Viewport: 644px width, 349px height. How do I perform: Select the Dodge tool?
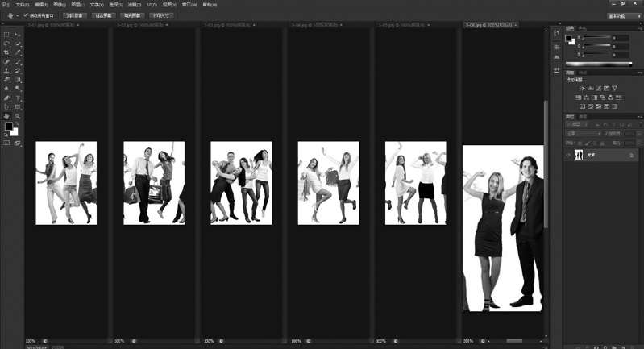[18, 89]
